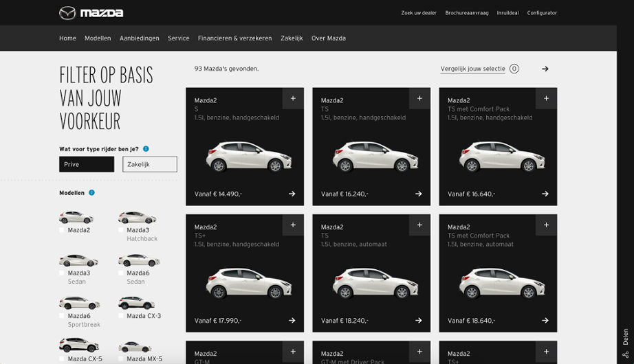This screenshot has width=634, height=364.
Task: Open the Modellen menu
Action: coord(98,38)
